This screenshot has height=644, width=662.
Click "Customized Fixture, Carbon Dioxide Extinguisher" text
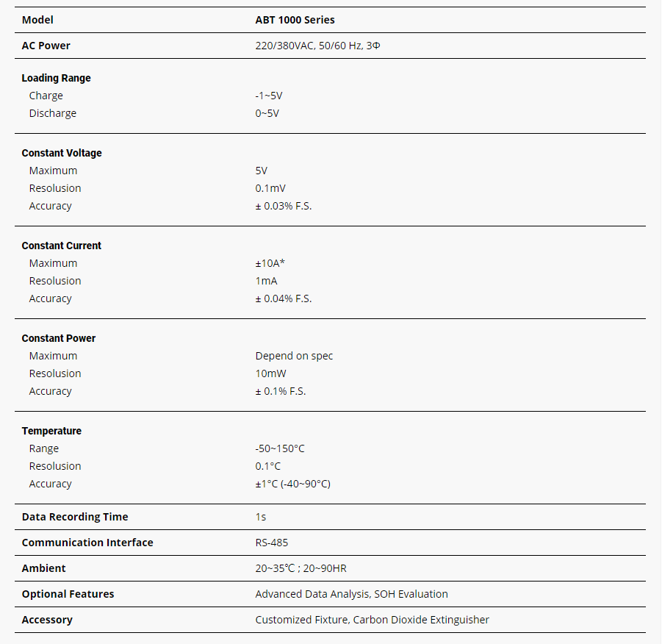coord(372,620)
